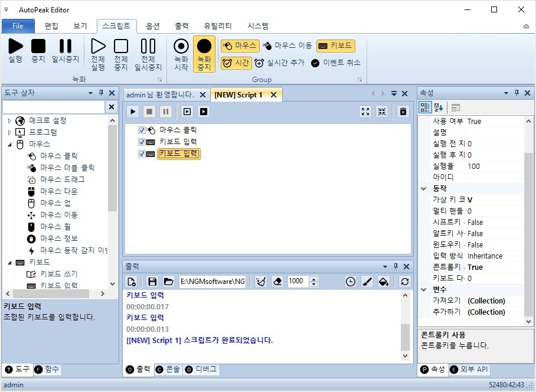Save the output log with disk icon
The height and width of the screenshot is (392, 536).
pos(152,282)
